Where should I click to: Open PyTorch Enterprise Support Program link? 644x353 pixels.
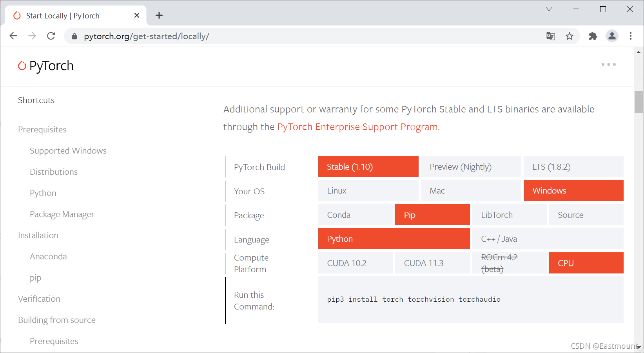[357, 127]
